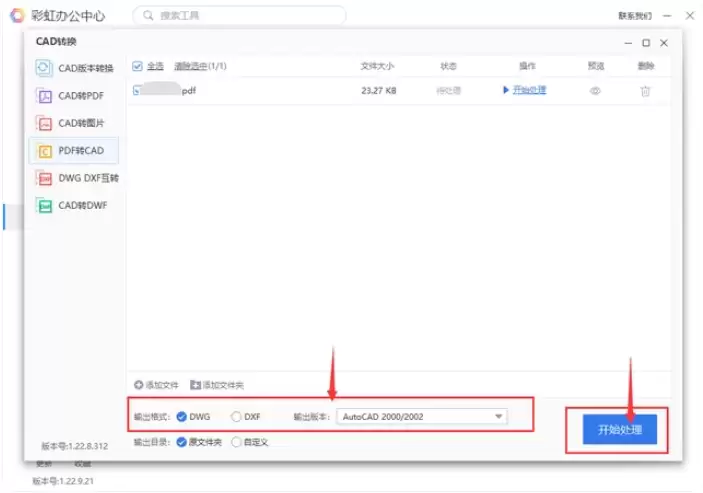The image size is (703, 493).
Task: Select the PDF转CAD tab in sidebar
Action: [x=75, y=151]
